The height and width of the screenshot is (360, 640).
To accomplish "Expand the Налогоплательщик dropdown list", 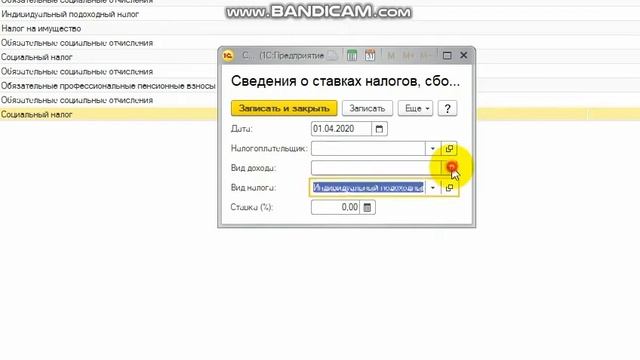I will coord(433,149).
